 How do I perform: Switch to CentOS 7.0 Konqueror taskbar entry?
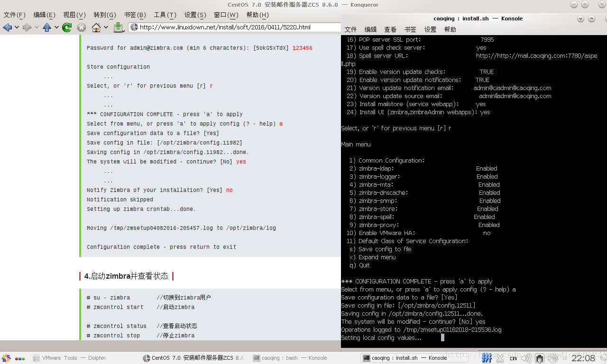pos(193,358)
